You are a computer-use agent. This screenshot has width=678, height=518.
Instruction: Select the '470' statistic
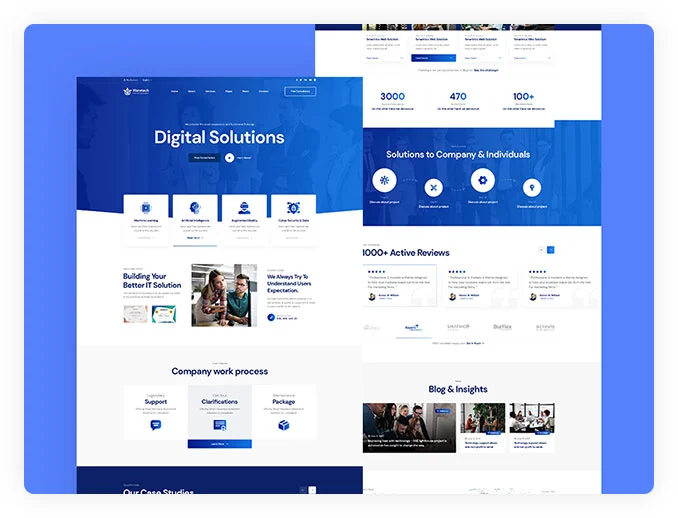[x=458, y=96]
